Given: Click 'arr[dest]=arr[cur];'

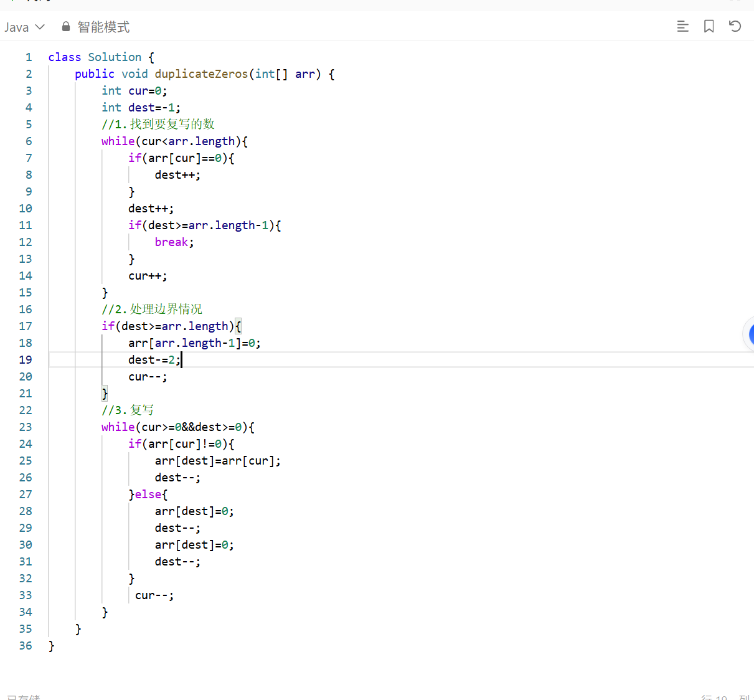Looking at the screenshot, I should 218,461.
